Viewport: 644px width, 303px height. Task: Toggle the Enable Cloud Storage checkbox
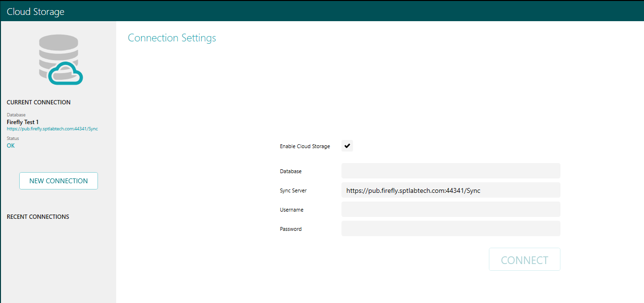tap(347, 146)
